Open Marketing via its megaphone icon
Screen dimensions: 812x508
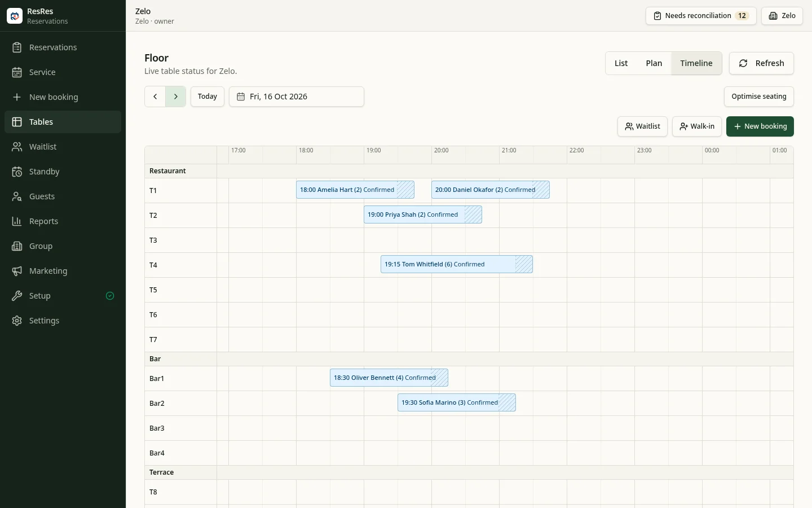[17, 271]
